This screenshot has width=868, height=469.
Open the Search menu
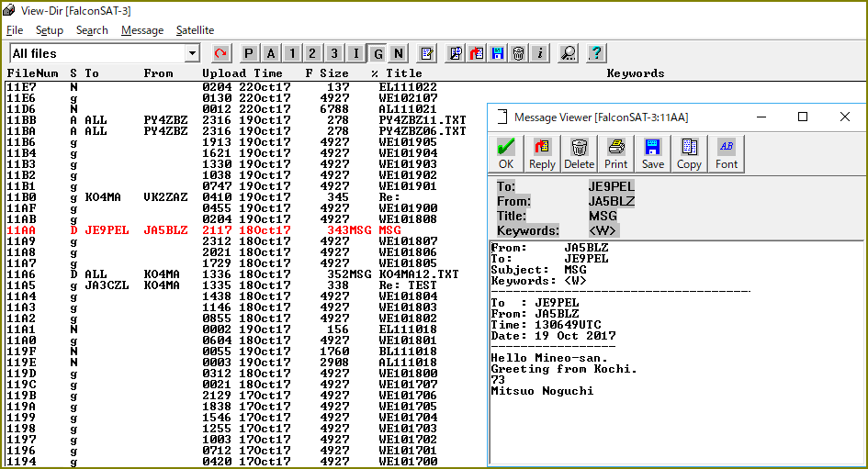(92, 30)
